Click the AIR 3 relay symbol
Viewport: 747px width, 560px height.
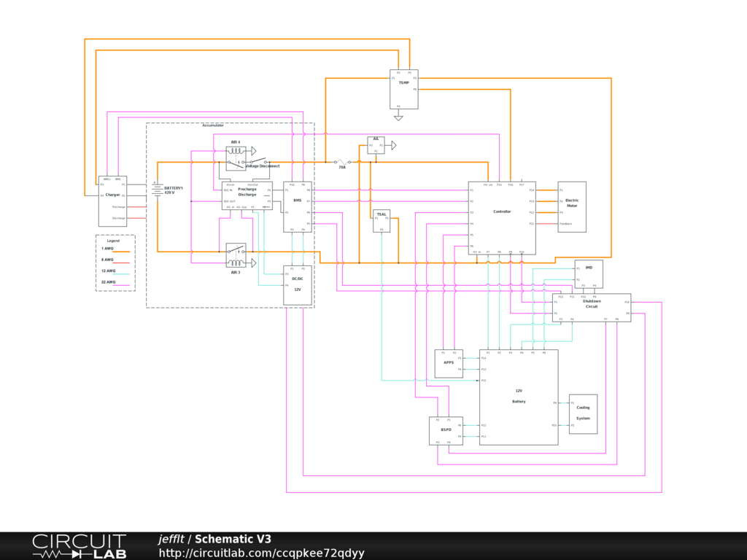[236, 255]
